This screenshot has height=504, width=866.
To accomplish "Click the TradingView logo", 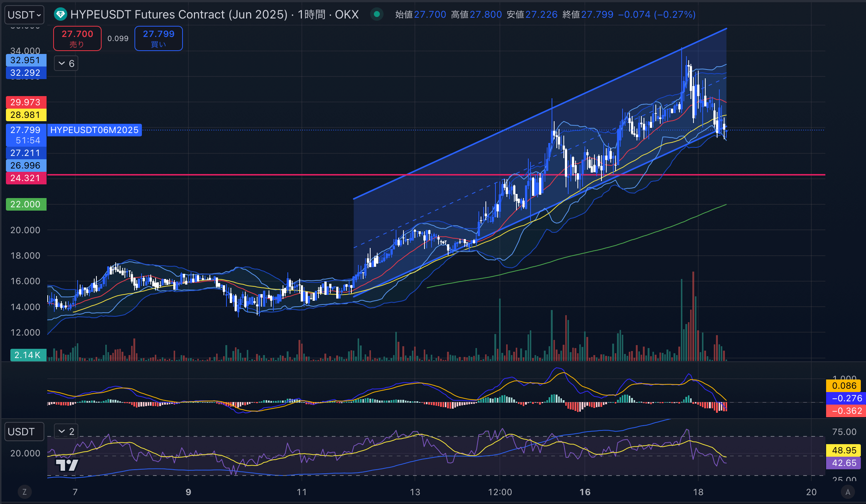I will point(67,465).
